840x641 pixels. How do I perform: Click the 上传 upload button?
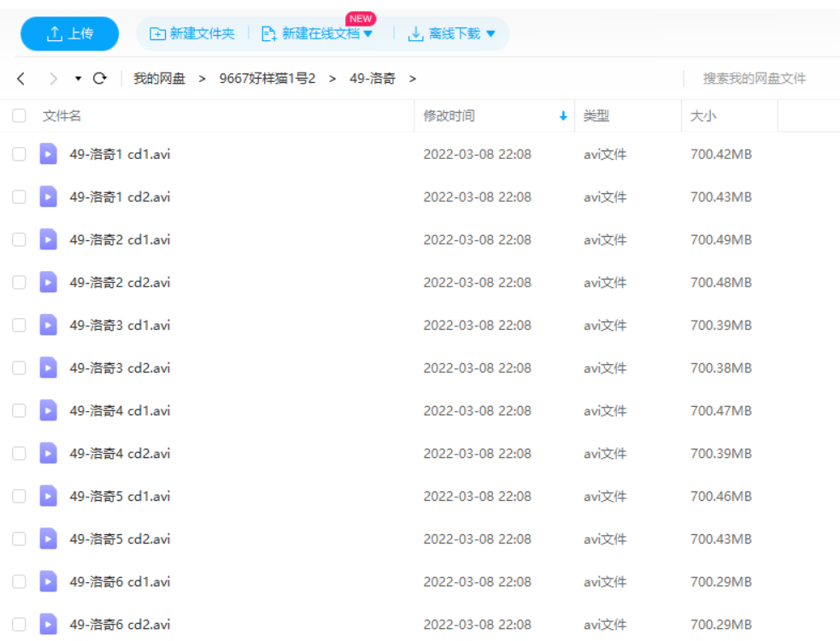click(x=70, y=34)
